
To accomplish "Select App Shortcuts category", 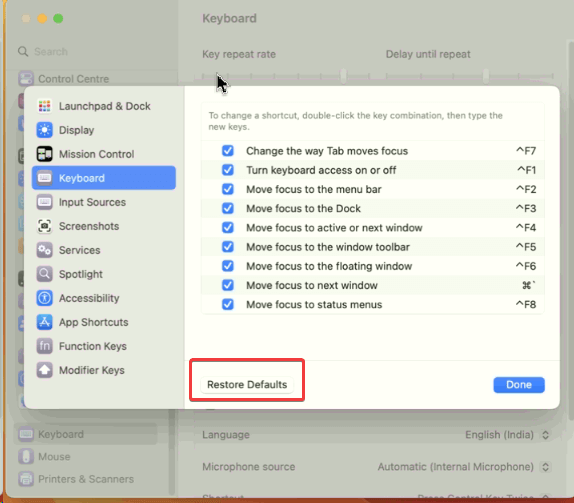I will (104, 322).
